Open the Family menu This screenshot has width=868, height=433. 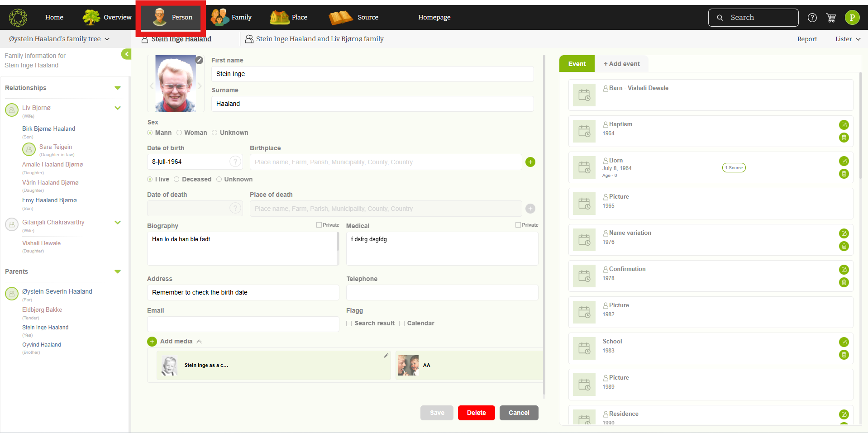[232, 17]
